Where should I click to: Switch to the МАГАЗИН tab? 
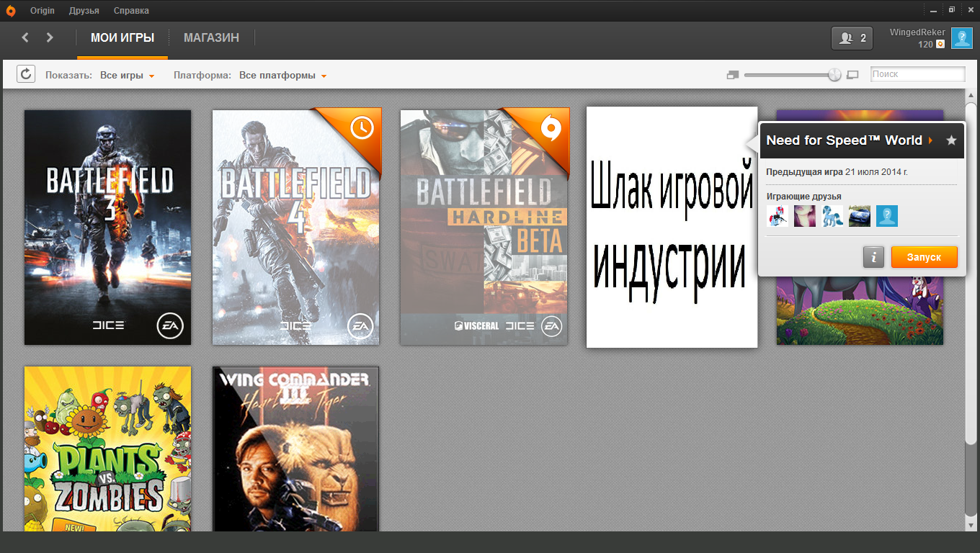point(211,38)
